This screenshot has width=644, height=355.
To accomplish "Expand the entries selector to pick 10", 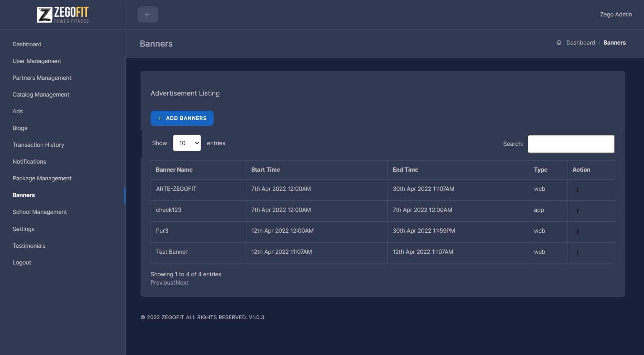I will pyautogui.click(x=186, y=143).
